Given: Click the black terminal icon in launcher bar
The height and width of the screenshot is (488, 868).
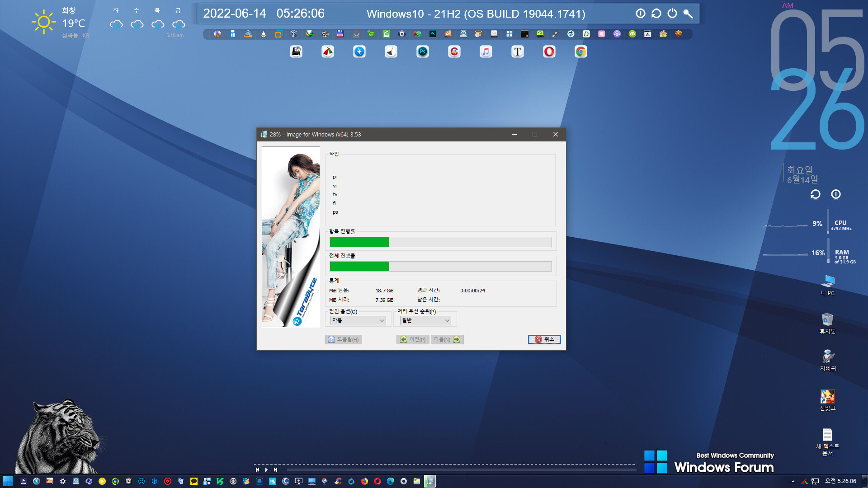Looking at the screenshot, I should [x=525, y=34].
